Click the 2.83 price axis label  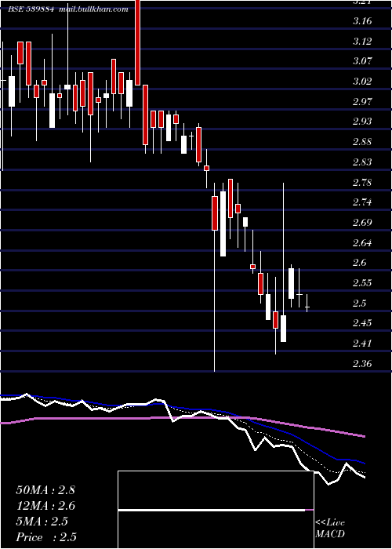[x=362, y=162]
